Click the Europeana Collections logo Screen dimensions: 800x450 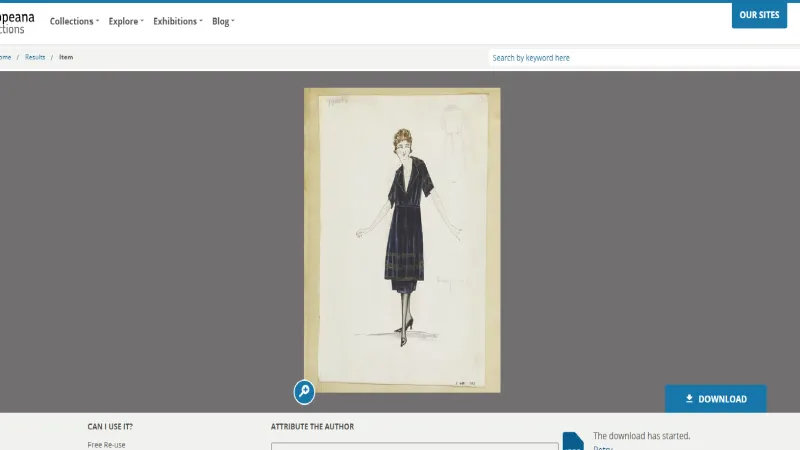[17, 22]
